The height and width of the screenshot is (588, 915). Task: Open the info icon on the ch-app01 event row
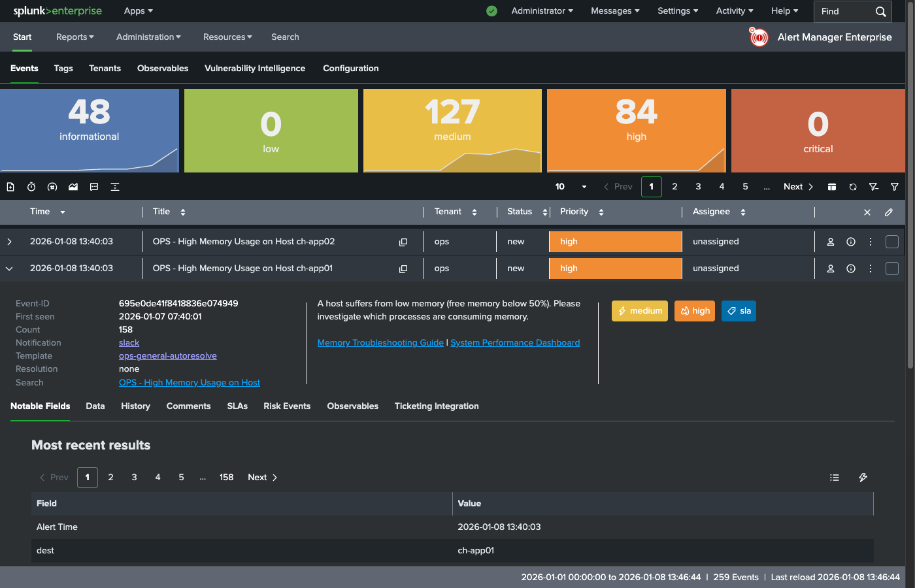pos(851,268)
